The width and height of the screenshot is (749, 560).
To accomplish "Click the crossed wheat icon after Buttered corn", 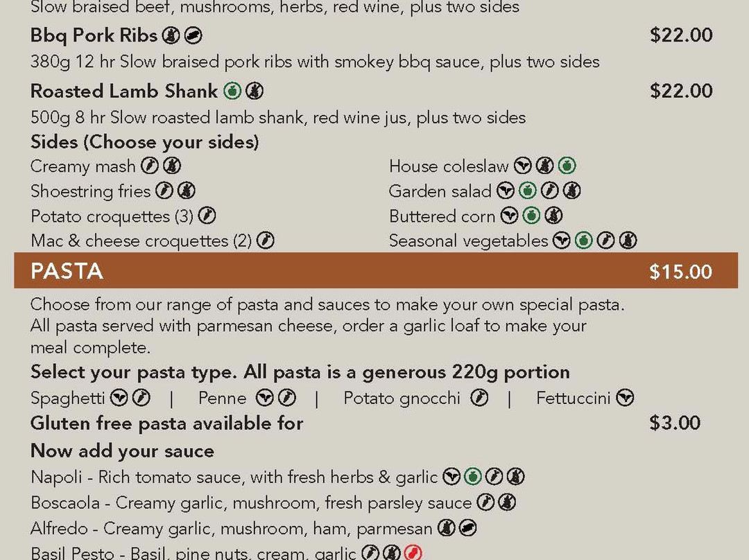I will (553, 216).
